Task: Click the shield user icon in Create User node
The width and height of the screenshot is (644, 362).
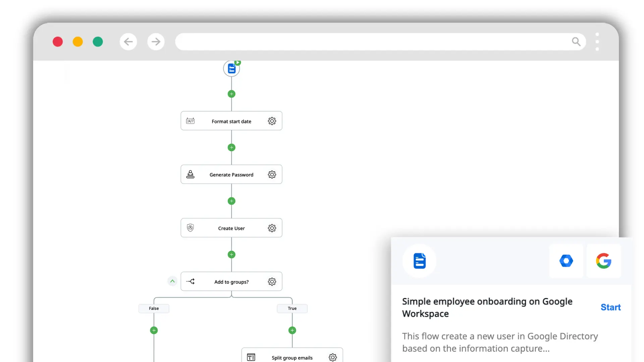Action: pos(190,228)
